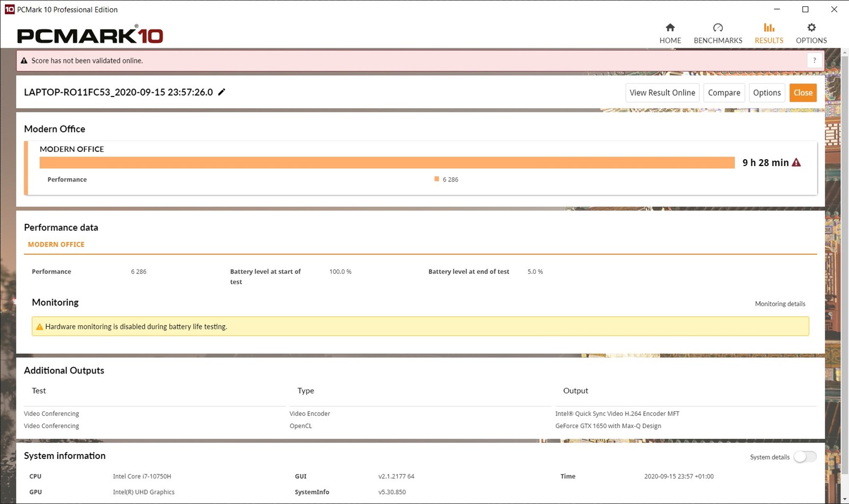This screenshot has width=849, height=504.
Task: Click the vertical scrollbar on the right
Action: pyautogui.click(x=845, y=265)
